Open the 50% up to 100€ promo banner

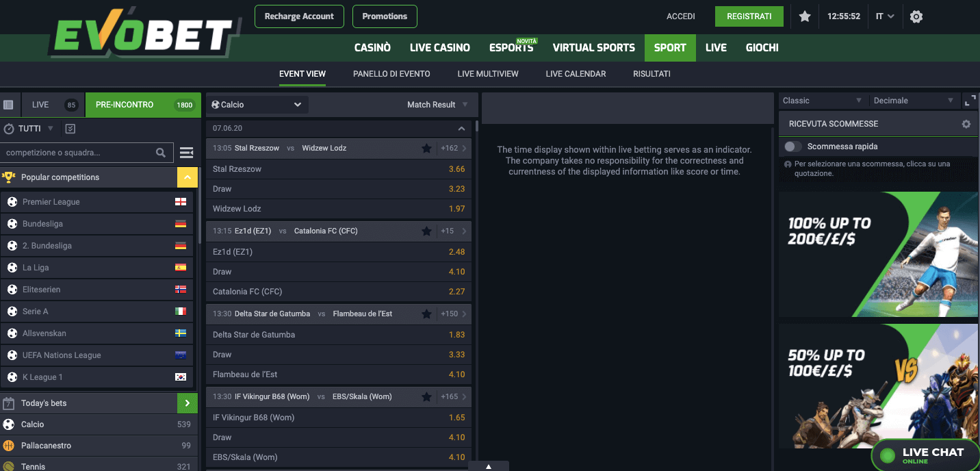pos(878,386)
